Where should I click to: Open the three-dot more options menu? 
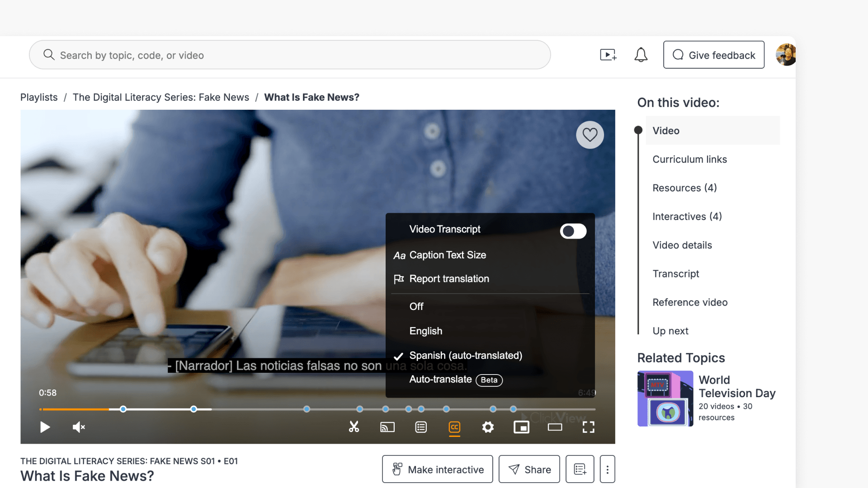pos(608,469)
